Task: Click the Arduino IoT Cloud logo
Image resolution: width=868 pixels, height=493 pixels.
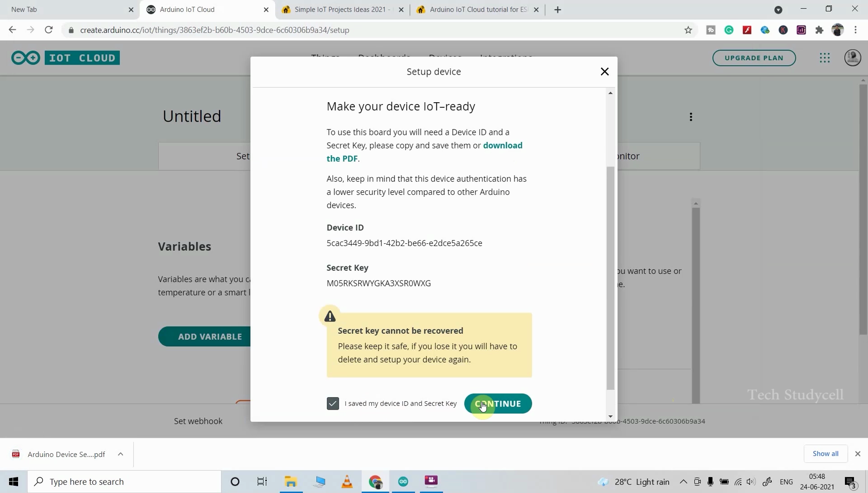Action: [x=66, y=58]
